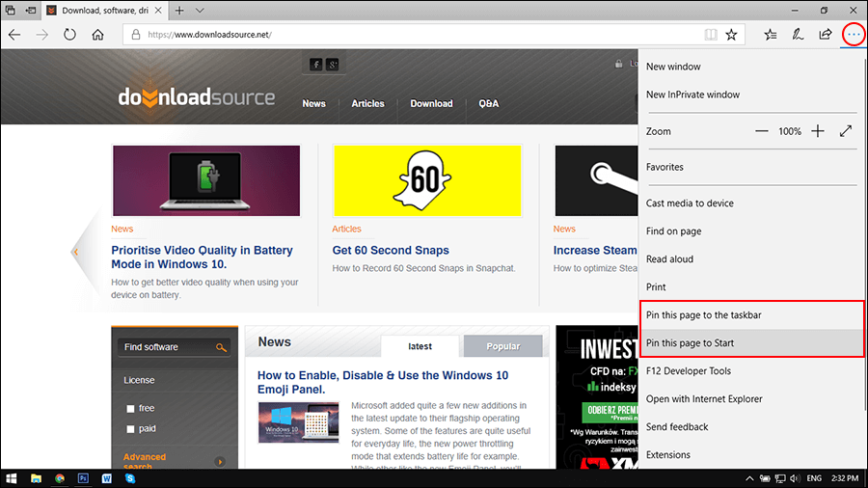Refresh the page using the reload icon
868x488 pixels.
click(x=69, y=35)
